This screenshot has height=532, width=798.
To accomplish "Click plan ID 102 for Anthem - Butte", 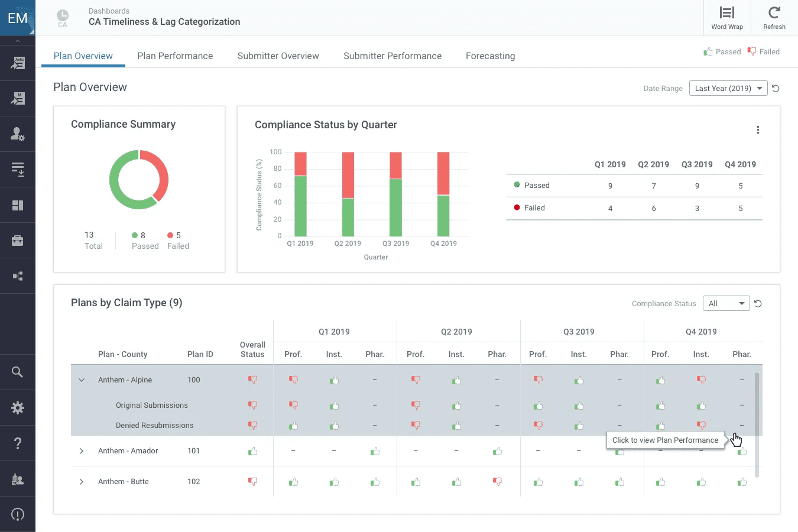I will coord(194,482).
